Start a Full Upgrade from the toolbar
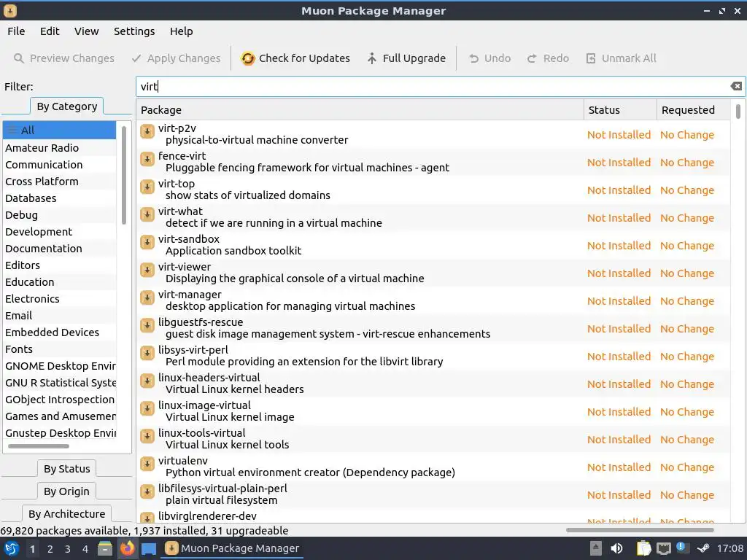The width and height of the screenshot is (747, 560). 406,58
